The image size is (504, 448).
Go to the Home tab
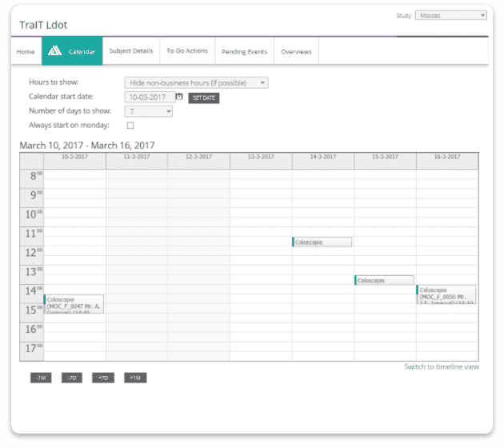(26, 52)
